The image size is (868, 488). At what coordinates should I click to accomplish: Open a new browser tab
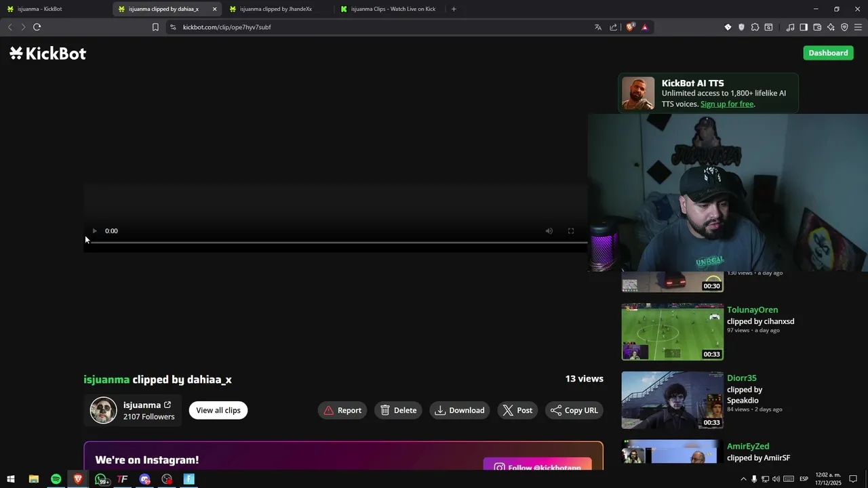pos(454,9)
